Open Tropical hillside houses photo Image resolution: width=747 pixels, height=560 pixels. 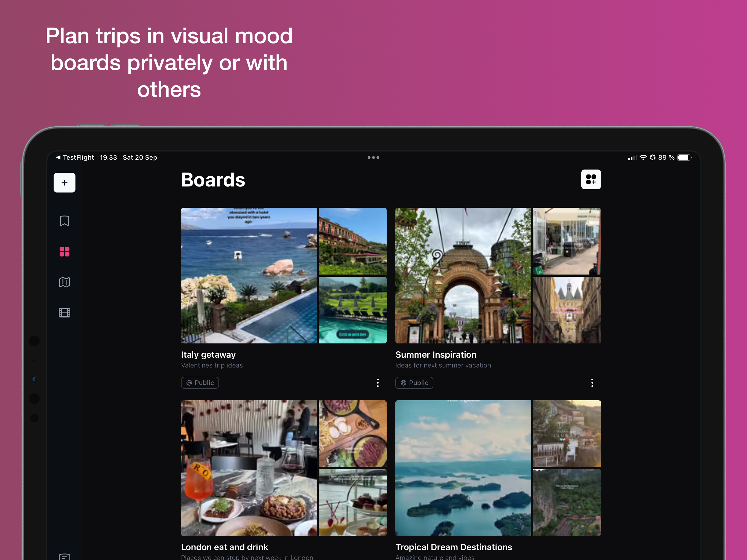point(567,434)
